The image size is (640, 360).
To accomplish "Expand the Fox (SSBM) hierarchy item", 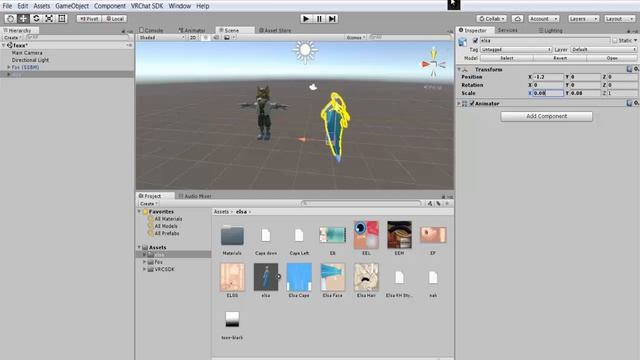I will coord(9,67).
